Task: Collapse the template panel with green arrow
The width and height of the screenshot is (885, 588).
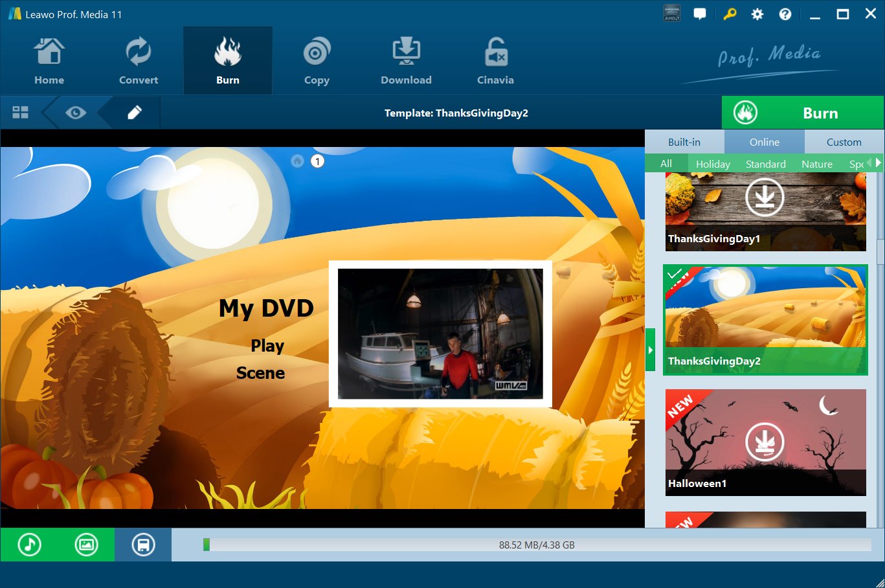Action: click(651, 350)
